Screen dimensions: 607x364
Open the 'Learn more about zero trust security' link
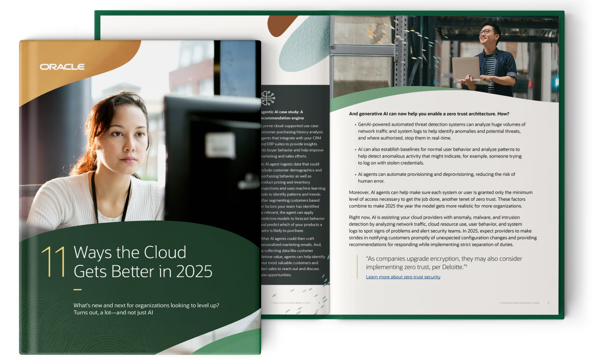coord(403,277)
